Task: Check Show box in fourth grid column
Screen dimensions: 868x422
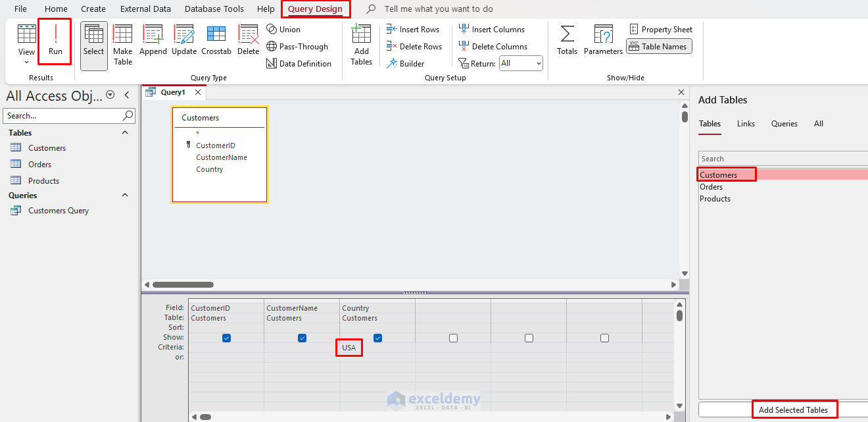Action: (453, 338)
